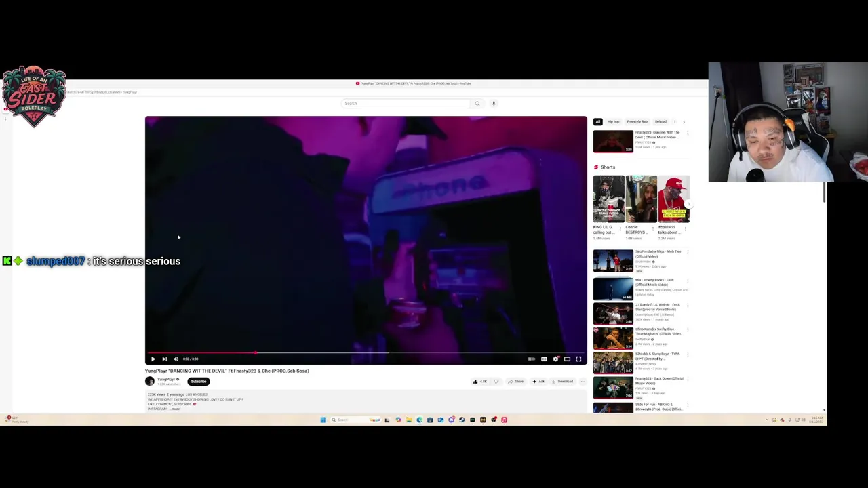Open more actions ellipsis below video
868x488 pixels.
point(583,381)
